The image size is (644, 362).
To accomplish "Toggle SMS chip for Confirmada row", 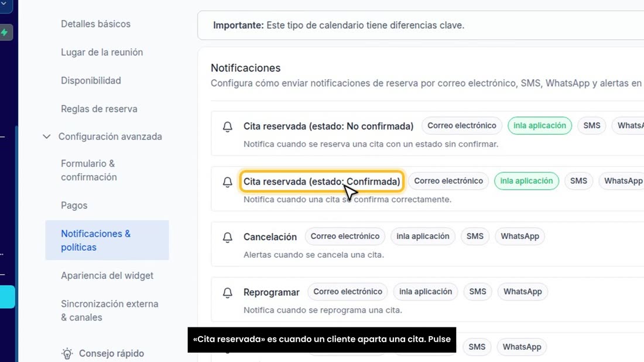I will pyautogui.click(x=578, y=181).
